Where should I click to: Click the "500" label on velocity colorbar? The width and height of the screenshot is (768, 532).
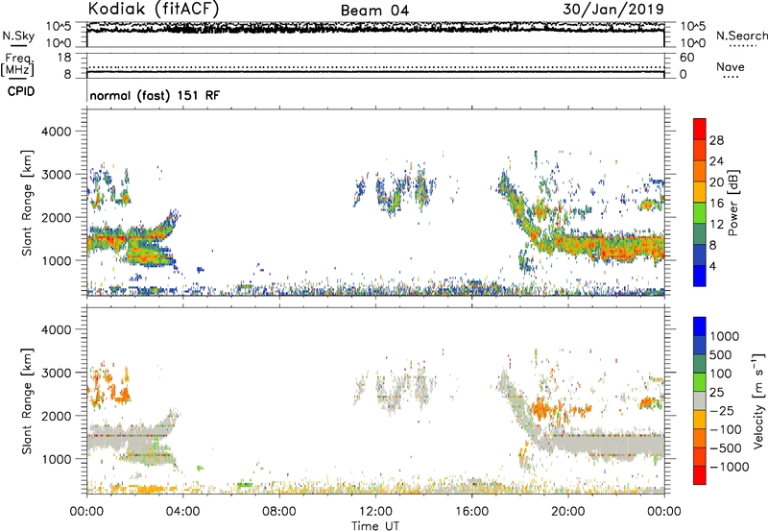[x=721, y=355]
